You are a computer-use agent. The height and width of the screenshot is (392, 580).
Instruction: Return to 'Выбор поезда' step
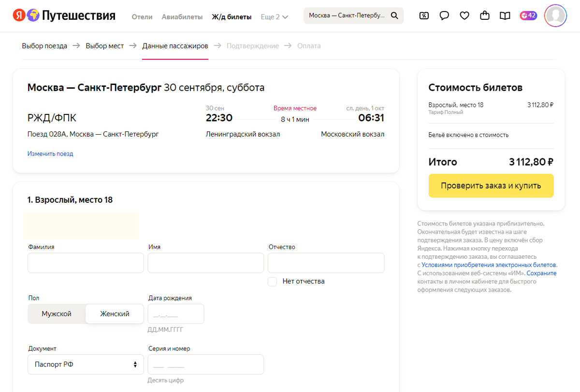pyautogui.click(x=44, y=46)
